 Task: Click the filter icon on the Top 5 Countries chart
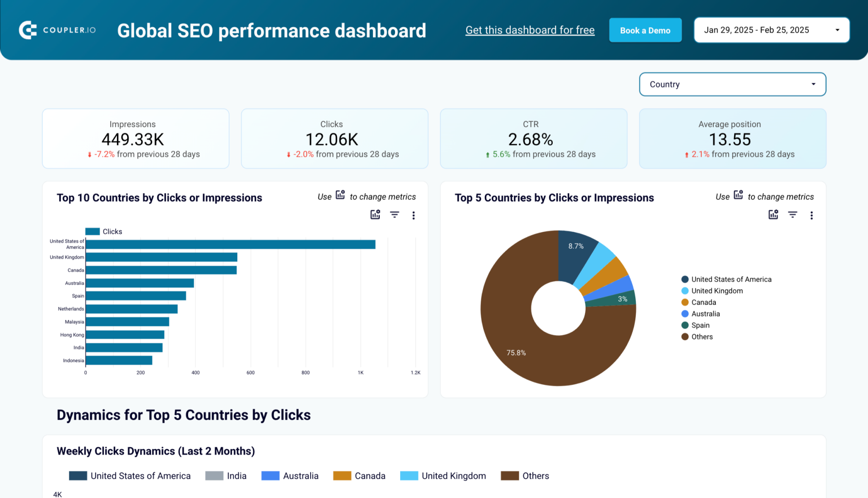pyautogui.click(x=793, y=215)
